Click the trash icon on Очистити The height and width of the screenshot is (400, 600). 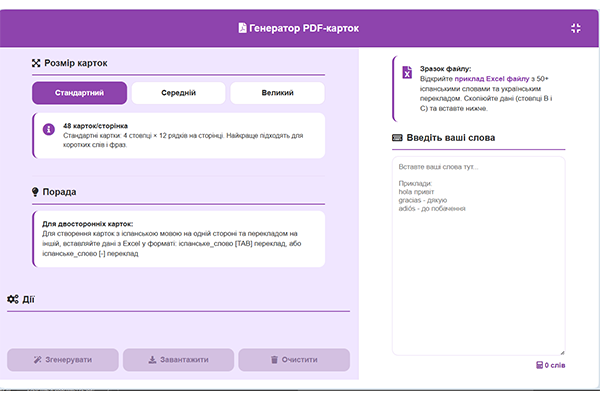(274, 360)
